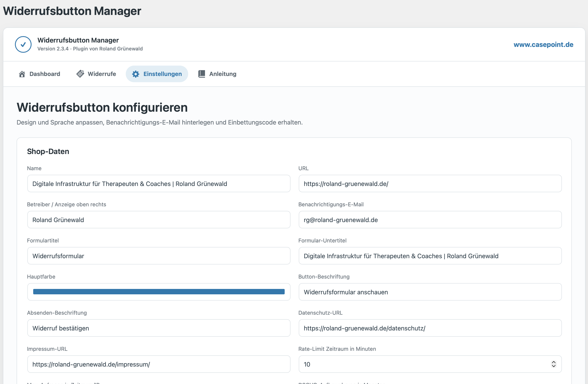Open the Hauptfarbe blue color picker
This screenshot has width=588, height=384.
(159, 292)
